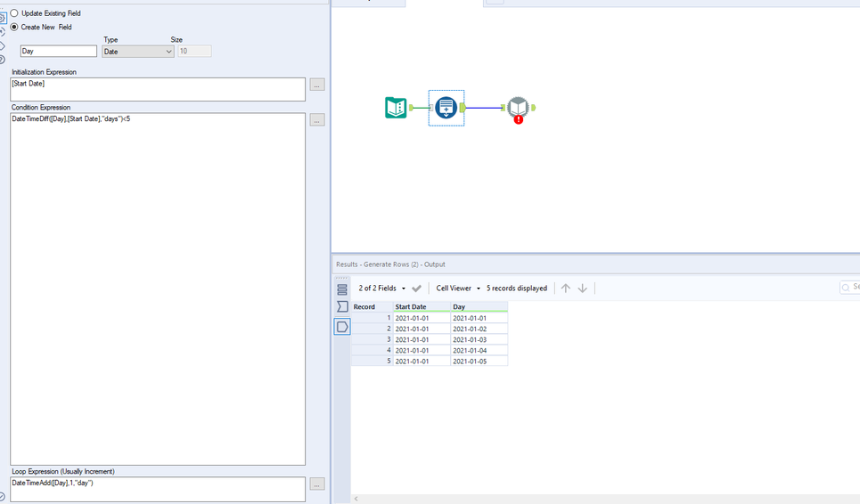Show all fields list icon in Results
Viewport: 860px width, 504px height.
(x=342, y=289)
